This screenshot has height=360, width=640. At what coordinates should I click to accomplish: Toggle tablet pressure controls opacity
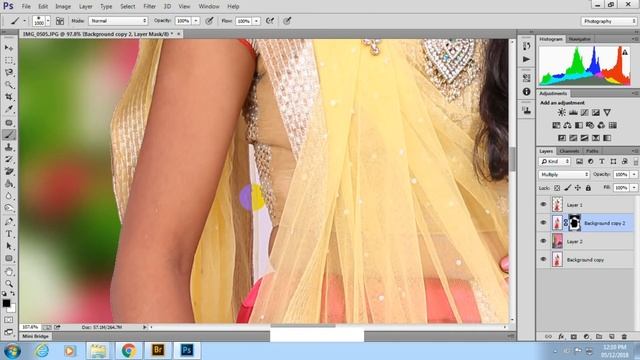pyautogui.click(x=209, y=21)
